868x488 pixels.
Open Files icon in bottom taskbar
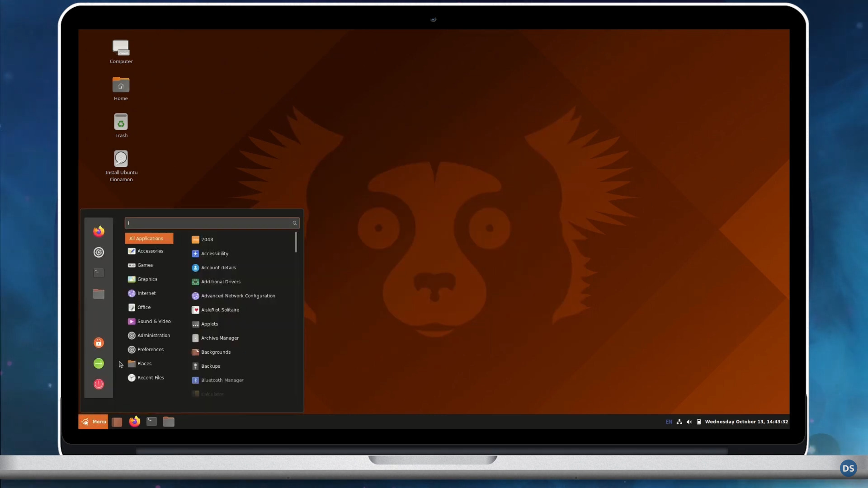click(169, 421)
